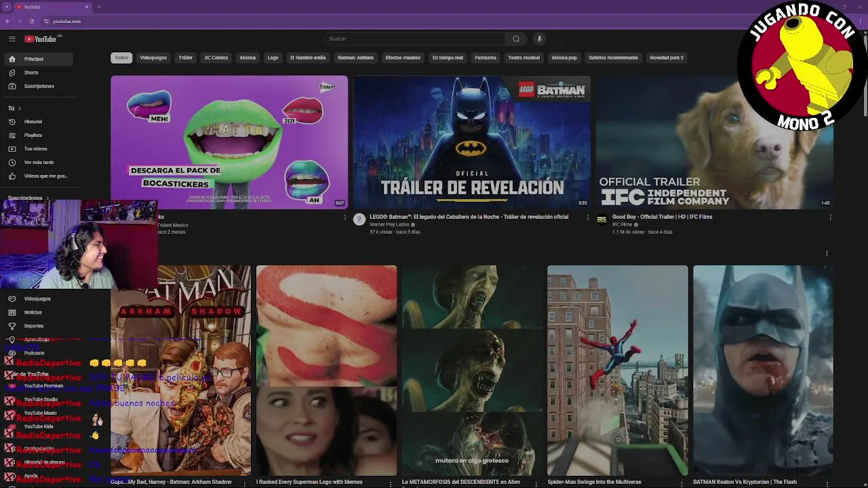Viewport: 868px width, 488px height.
Task: Open Chrome three-dot menu
Action: tap(861, 21)
